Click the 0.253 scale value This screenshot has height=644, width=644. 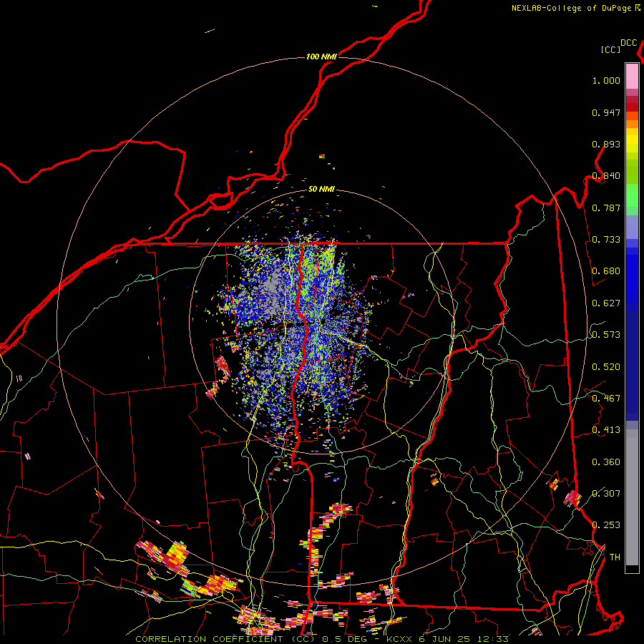[606, 525]
